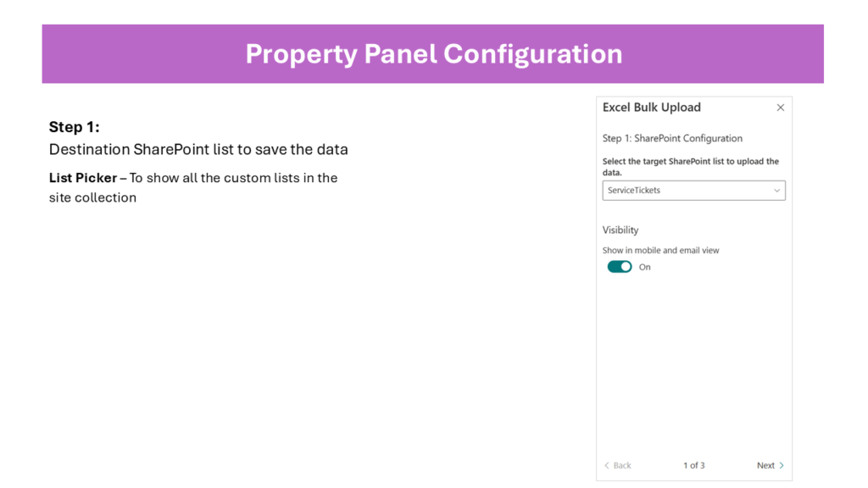
Task: Click the 1 of 3 page indicator
Action: pyautogui.click(x=694, y=465)
